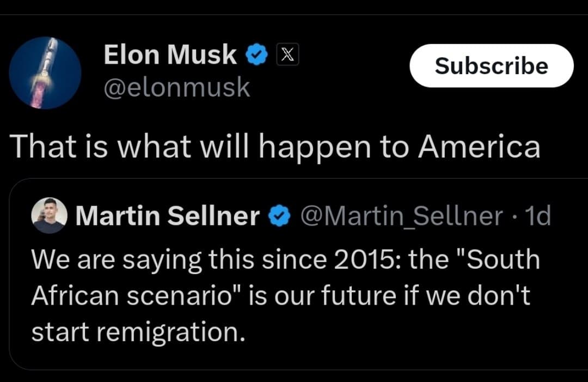
Task: Click the X affiliation badge beside Elon Musk's name
Action: (289, 54)
